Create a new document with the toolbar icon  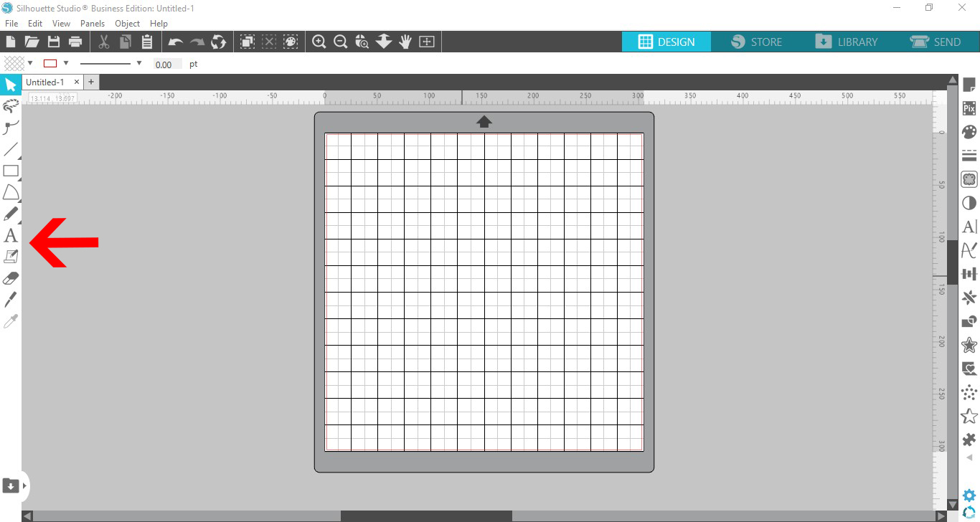(x=11, y=42)
